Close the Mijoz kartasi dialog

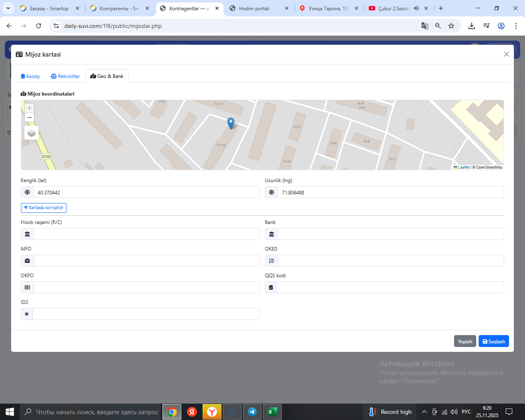[x=507, y=54]
